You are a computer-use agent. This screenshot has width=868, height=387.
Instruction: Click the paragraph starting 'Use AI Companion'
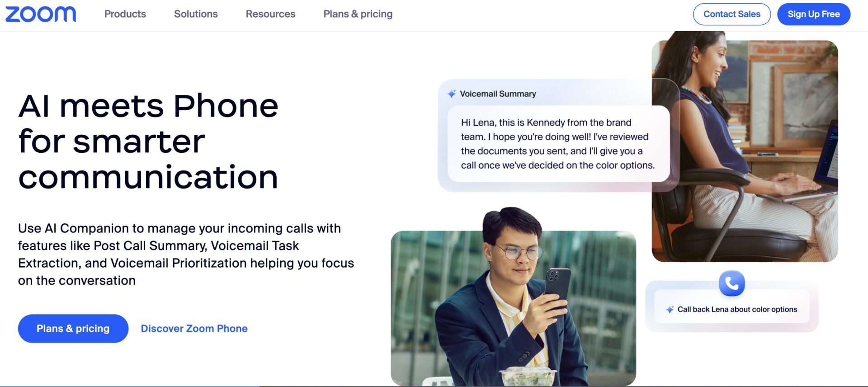click(x=186, y=254)
